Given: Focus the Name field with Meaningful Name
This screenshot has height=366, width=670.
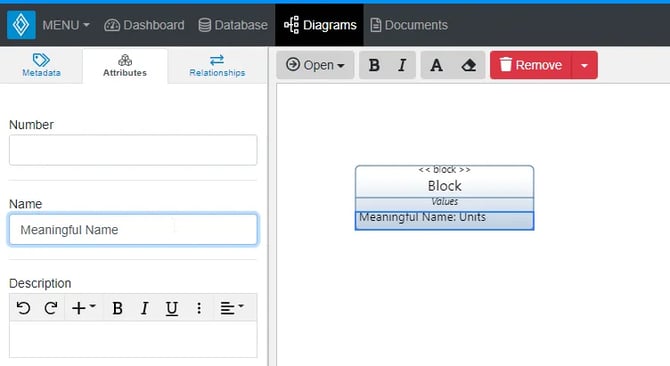Looking at the screenshot, I should (x=133, y=229).
